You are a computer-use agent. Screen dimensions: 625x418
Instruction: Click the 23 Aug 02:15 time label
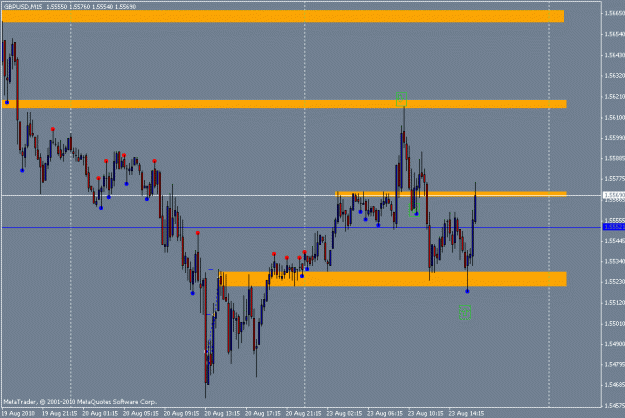click(x=344, y=413)
